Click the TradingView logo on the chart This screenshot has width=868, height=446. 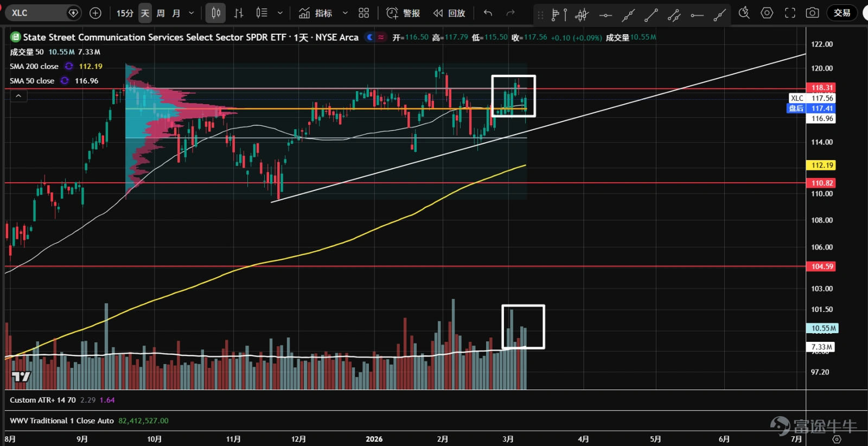coord(21,377)
